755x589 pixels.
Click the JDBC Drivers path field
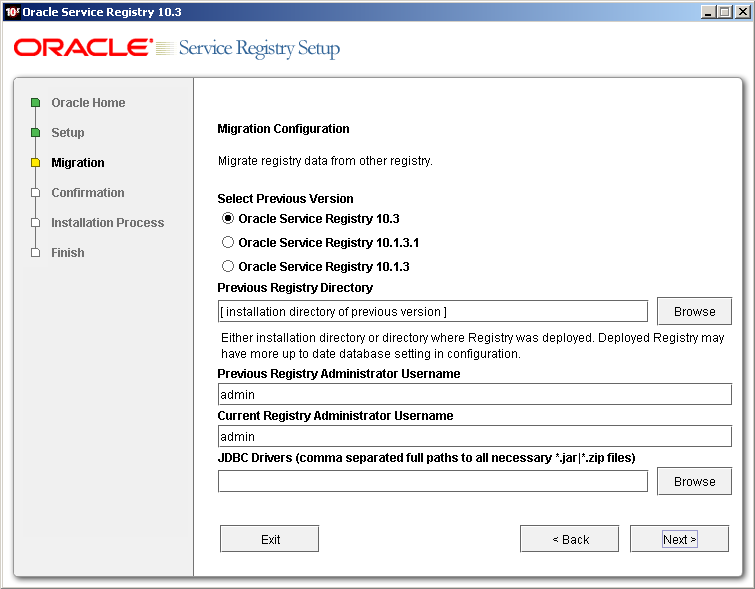(x=432, y=481)
